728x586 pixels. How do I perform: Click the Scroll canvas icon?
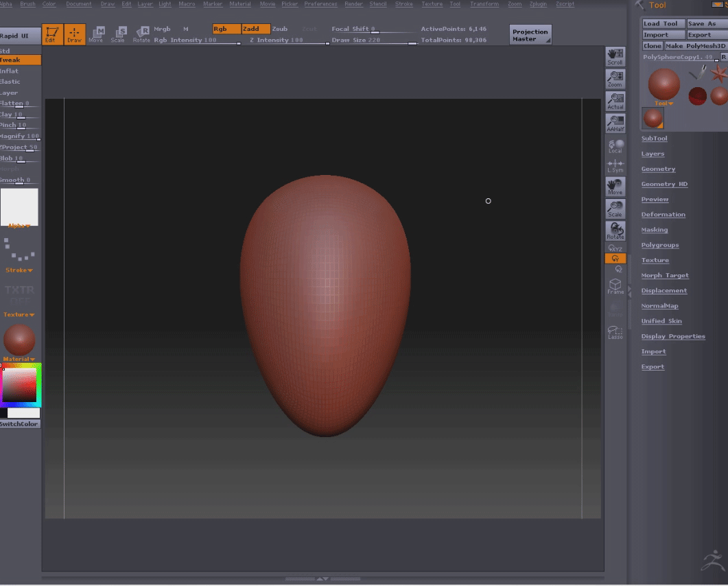tap(615, 57)
